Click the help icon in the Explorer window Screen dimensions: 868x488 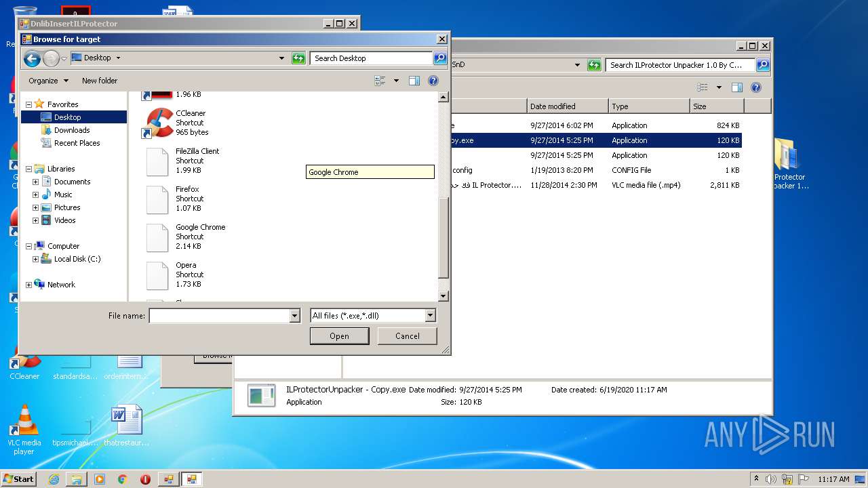[756, 87]
